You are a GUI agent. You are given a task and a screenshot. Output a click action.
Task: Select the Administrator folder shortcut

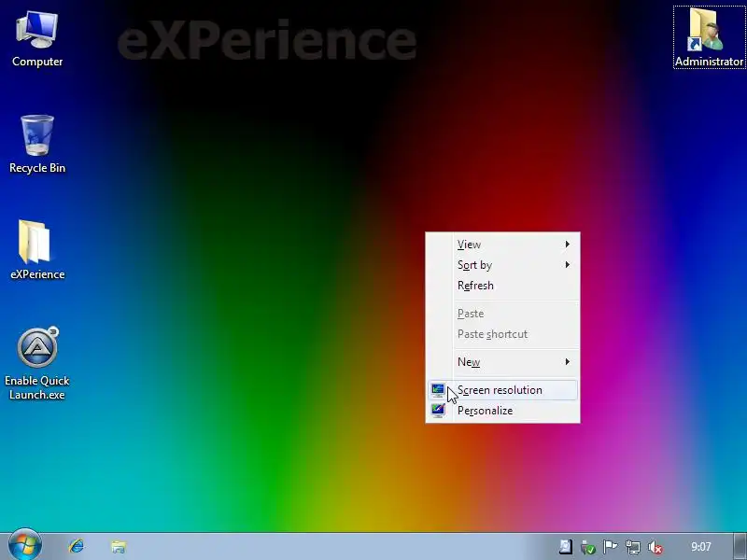(x=709, y=37)
